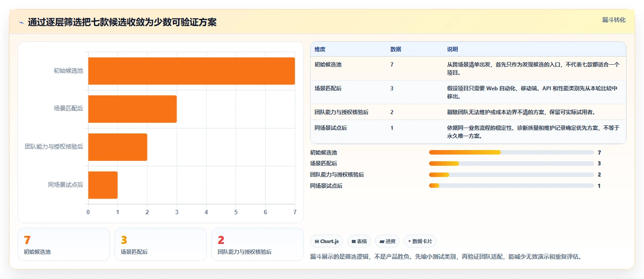Click the 同场景试点后 y-axis label in chart
Screen dimensions: 644x279
pos(66,185)
